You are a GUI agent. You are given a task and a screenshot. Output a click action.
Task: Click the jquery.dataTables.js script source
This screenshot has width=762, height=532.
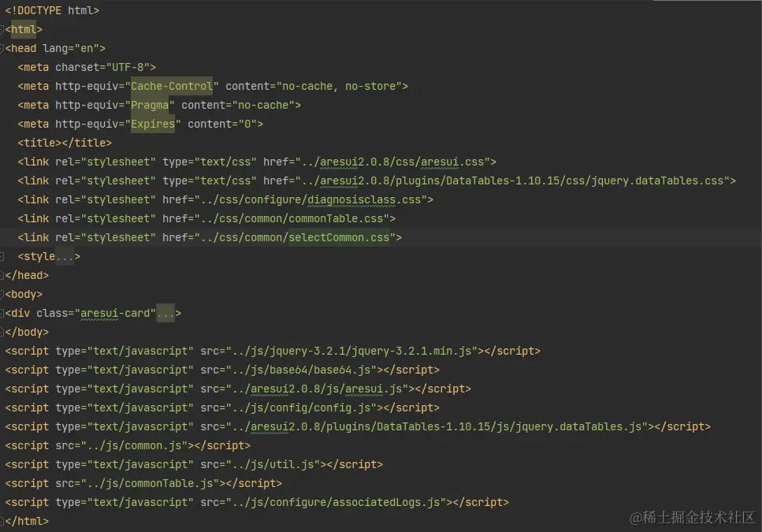pyautogui.click(x=437, y=427)
